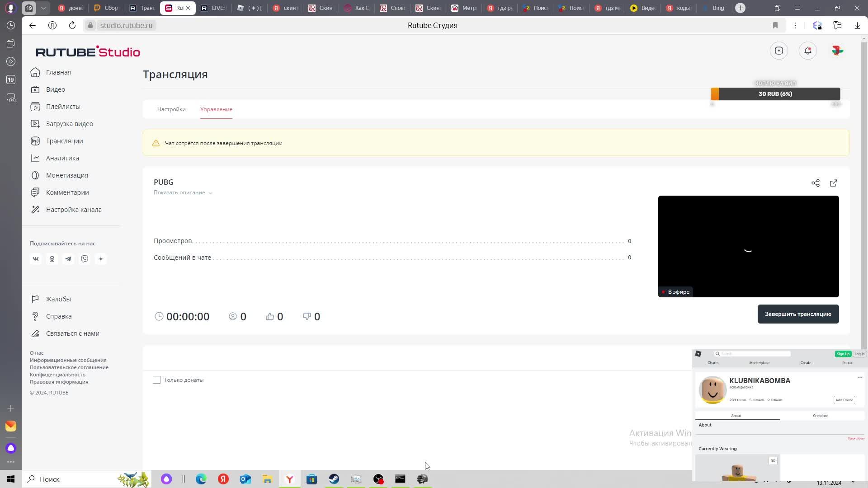
Task: Open Steam from the taskbar
Action: [x=334, y=479]
